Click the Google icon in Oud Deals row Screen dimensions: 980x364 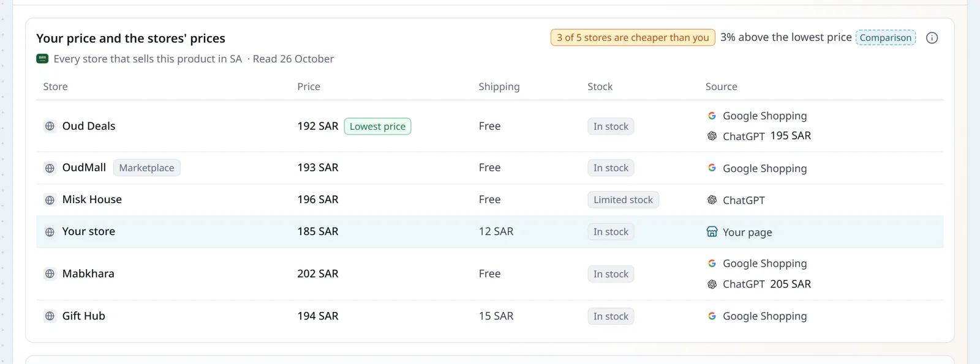click(712, 116)
